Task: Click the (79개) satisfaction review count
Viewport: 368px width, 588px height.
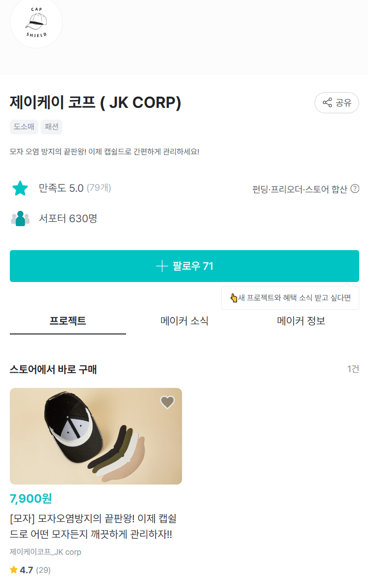Action: click(x=99, y=187)
